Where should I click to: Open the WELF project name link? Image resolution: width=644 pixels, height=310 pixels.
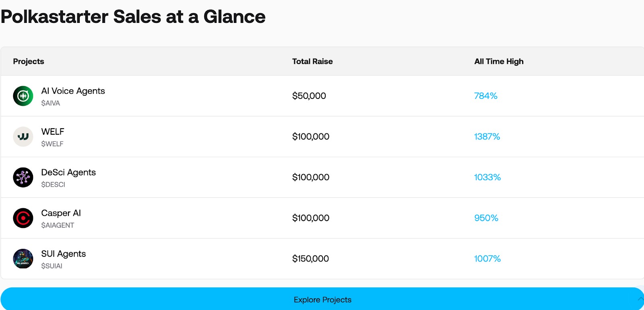click(53, 131)
